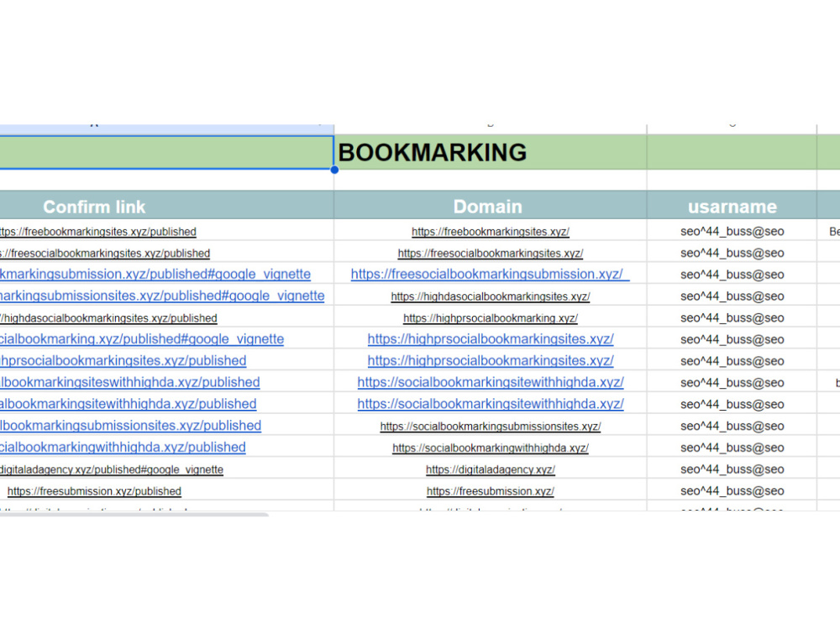Open lbookmarkingsubmissionsites.xyz/published confirm link
Viewport: 840px width, 629px height.
[x=131, y=426]
